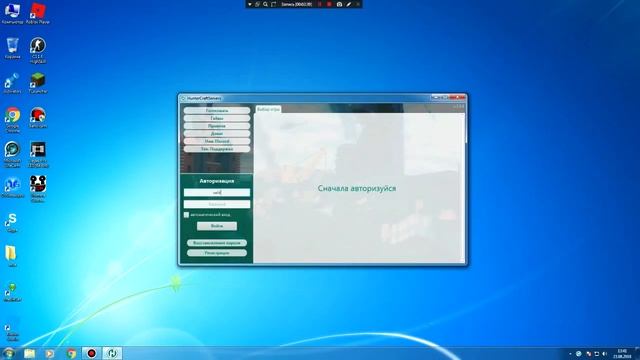Viewport: 640px width, 360px height.
Task: Open the Наш Discord button
Action: (217, 141)
